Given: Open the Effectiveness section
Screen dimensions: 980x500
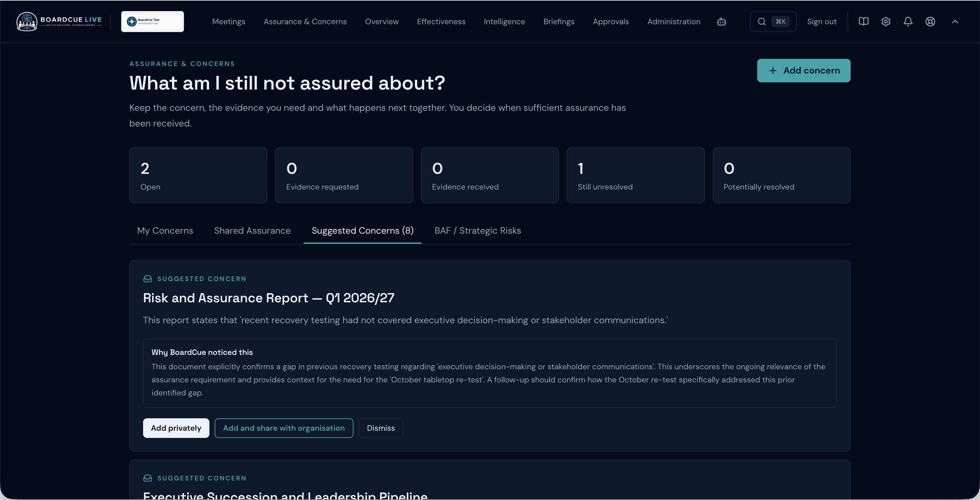Looking at the screenshot, I should (441, 22).
